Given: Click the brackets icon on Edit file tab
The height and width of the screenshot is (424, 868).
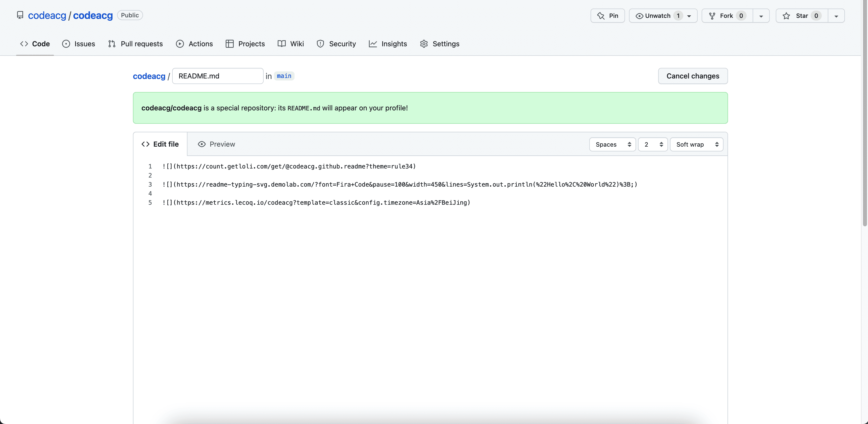Looking at the screenshot, I should 146,144.
